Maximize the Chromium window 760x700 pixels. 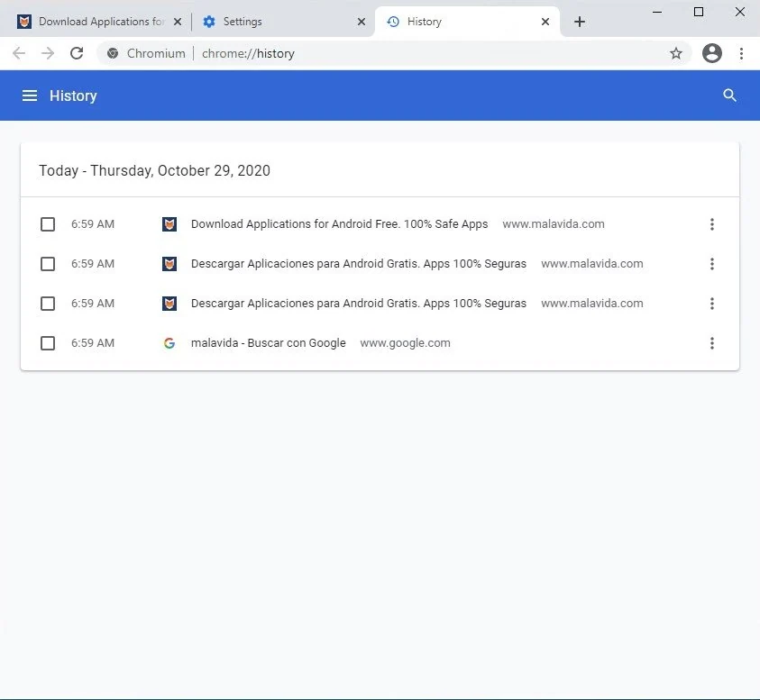click(x=699, y=12)
